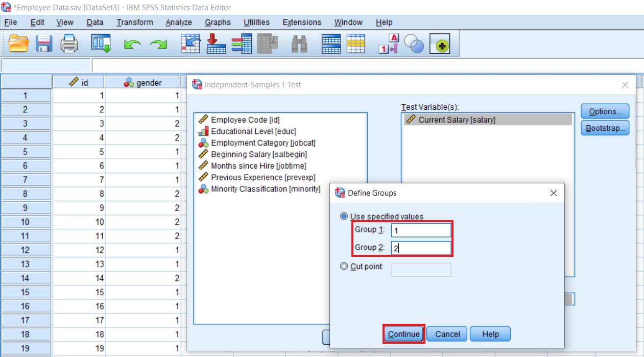Redo with the green forward arrow
This screenshot has height=357, width=644.
[x=158, y=45]
